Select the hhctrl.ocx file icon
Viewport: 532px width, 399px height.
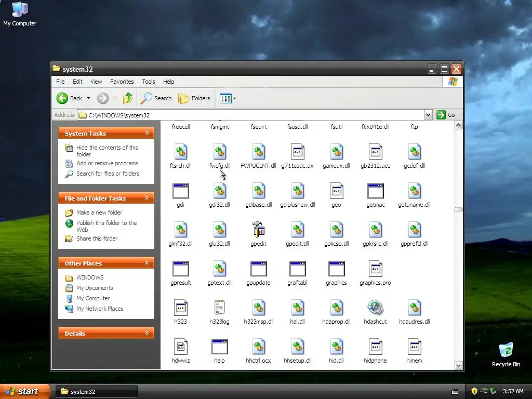click(x=259, y=347)
